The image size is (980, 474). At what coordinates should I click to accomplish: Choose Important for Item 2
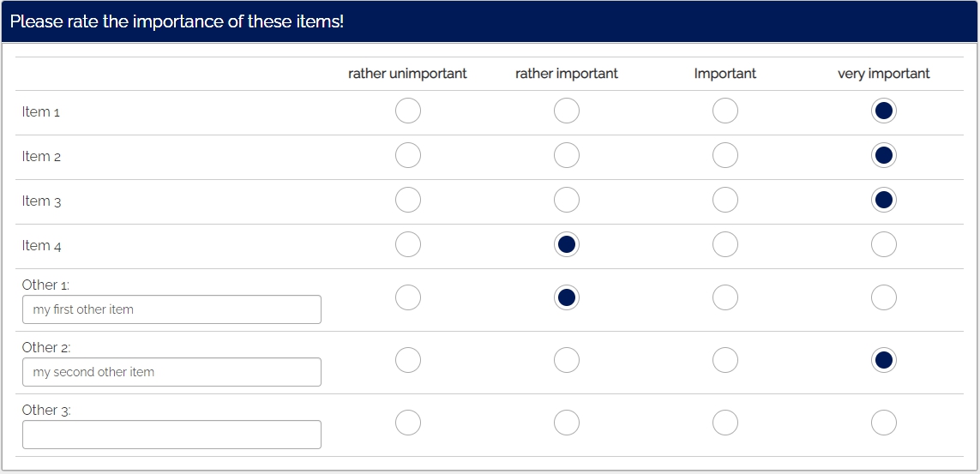725,156
